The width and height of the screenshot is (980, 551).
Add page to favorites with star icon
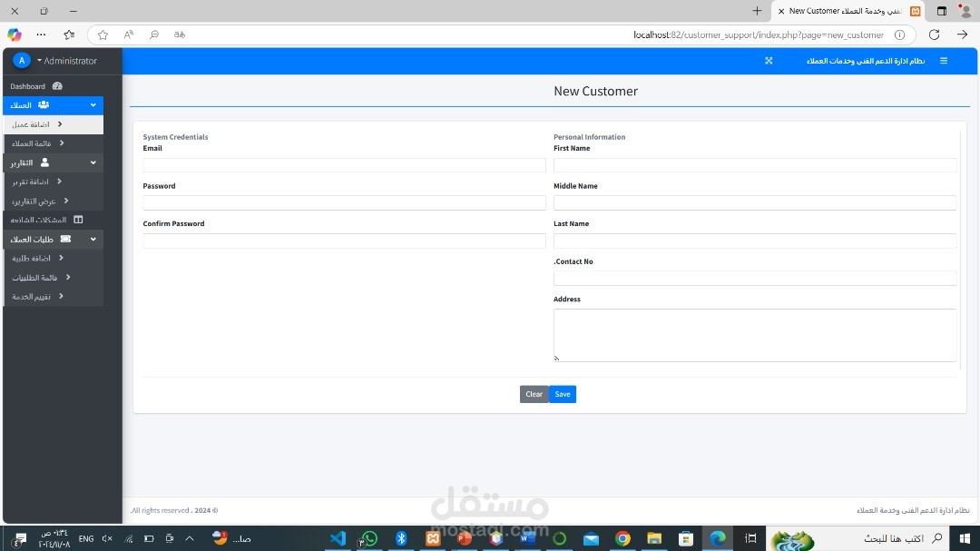click(x=103, y=35)
